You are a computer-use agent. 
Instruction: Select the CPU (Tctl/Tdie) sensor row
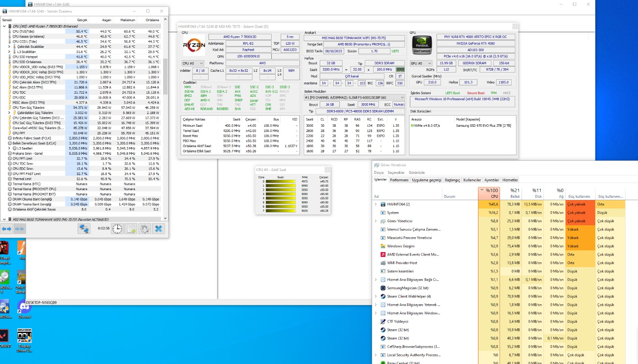81,31
